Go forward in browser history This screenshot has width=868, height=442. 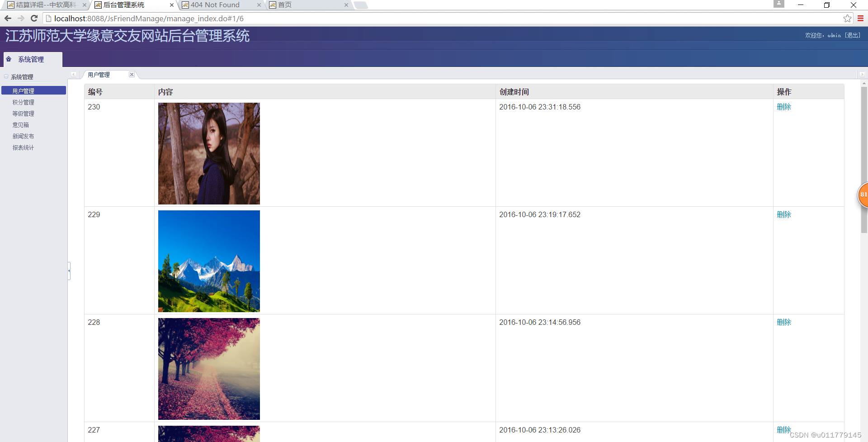[x=21, y=19]
